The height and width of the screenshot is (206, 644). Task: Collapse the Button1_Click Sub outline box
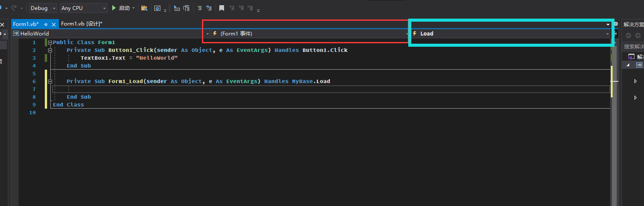tap(50, 50)
